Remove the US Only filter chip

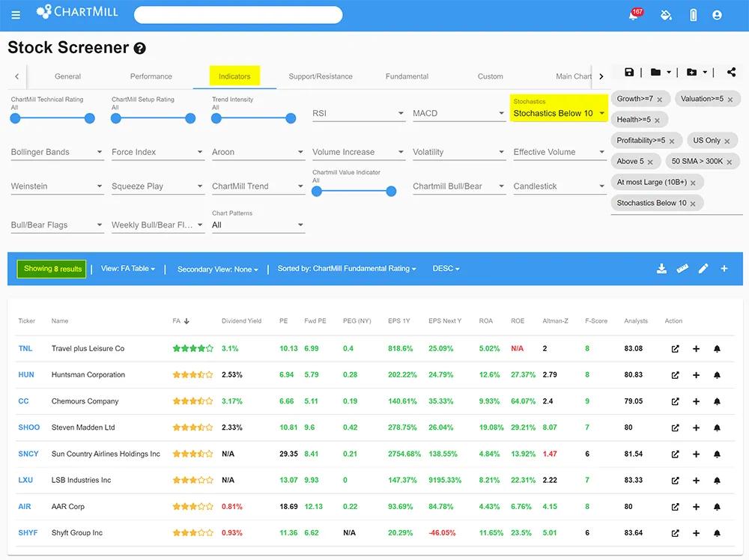click(x=727, y=141)
